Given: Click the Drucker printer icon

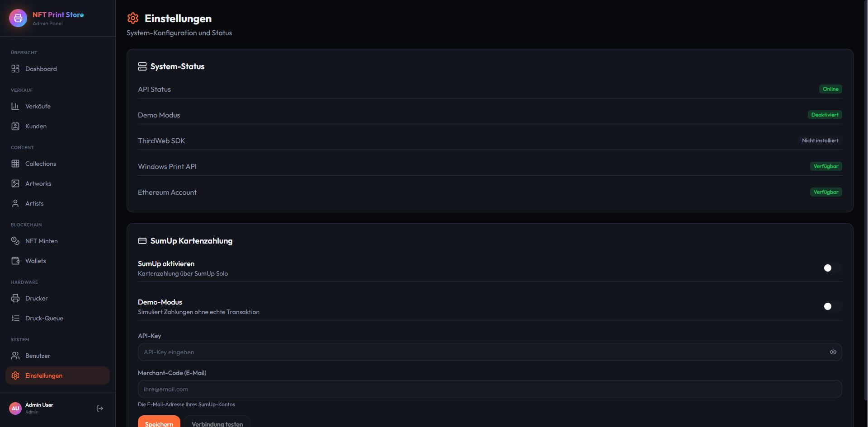Looking at the screenshot, I should tap(15, 298).
